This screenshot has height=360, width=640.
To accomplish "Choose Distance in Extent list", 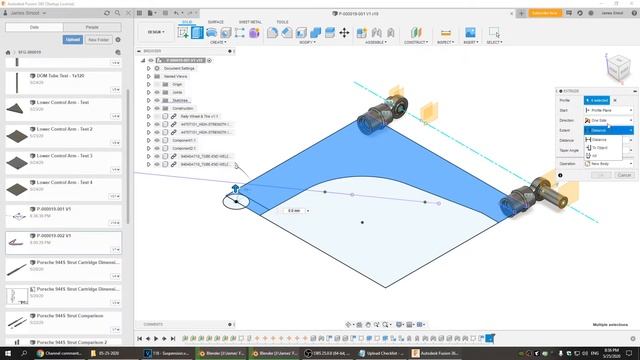I will click(603, 140).
